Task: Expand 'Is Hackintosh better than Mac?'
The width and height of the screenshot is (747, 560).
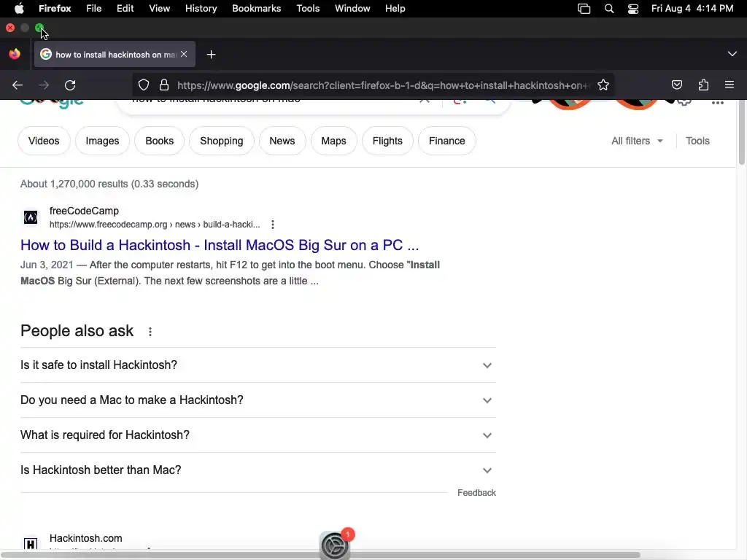Action: coord(258,470)
